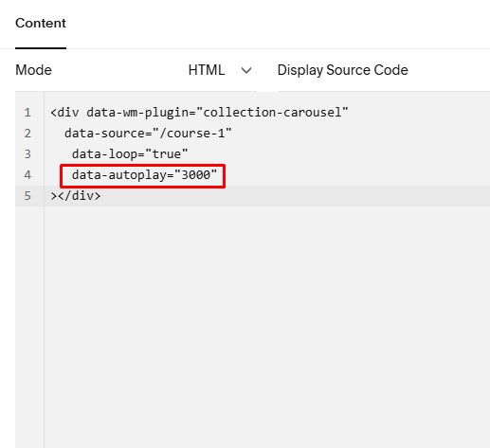Select line number 2 in the gutter
490x448 pixels.
(27, 134)
